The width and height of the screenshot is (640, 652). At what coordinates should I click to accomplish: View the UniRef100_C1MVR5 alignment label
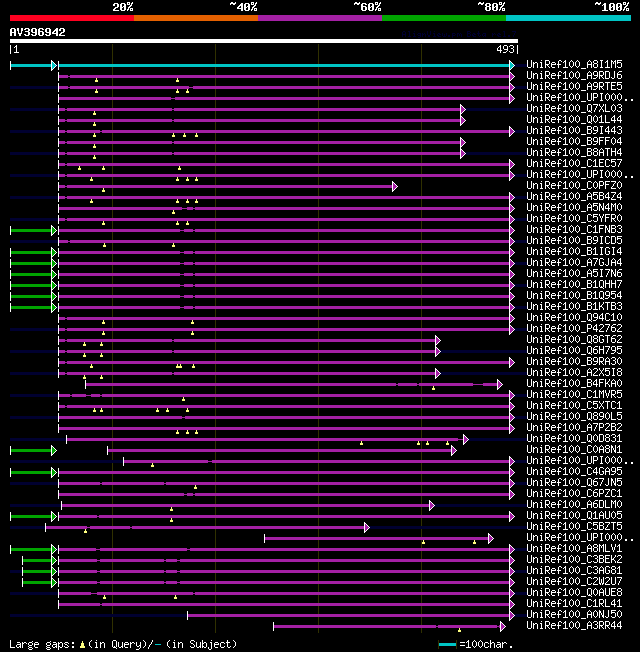[x=574, y=395]
